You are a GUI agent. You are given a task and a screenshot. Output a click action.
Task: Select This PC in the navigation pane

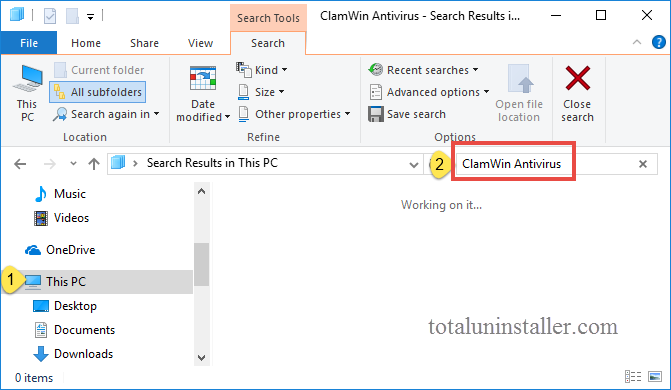[98, 282]
